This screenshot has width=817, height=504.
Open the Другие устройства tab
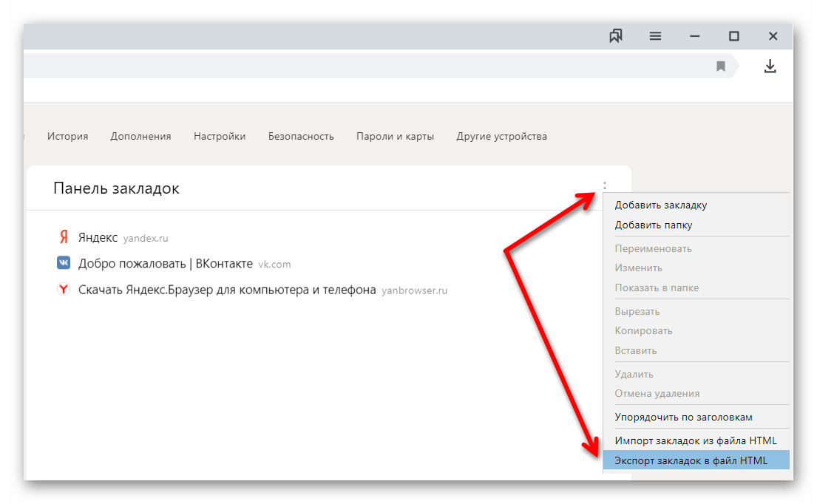501,136
